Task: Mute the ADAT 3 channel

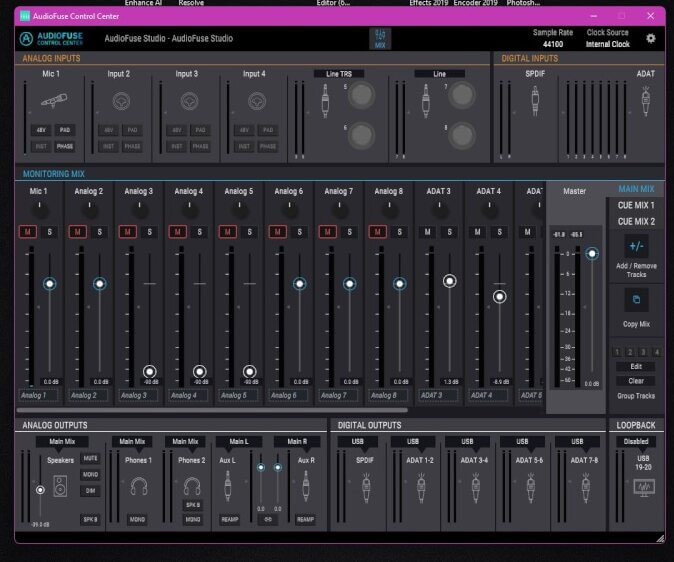Action: [427, 232]
